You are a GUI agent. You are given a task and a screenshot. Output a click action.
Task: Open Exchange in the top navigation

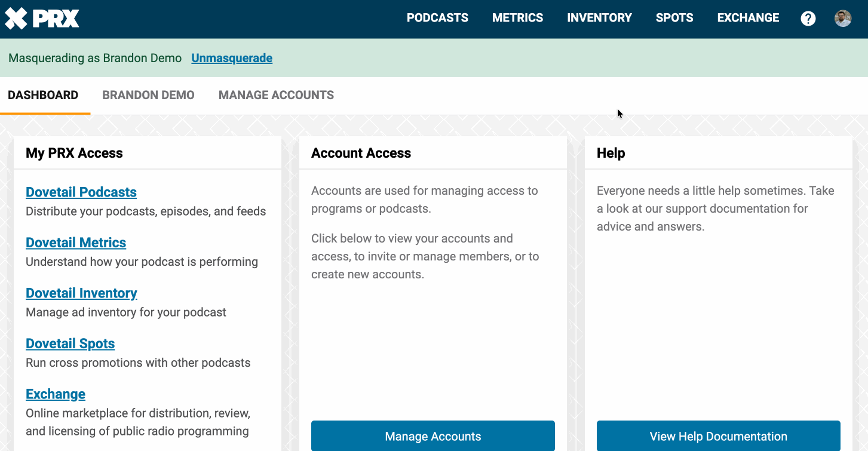pos(748,18)
